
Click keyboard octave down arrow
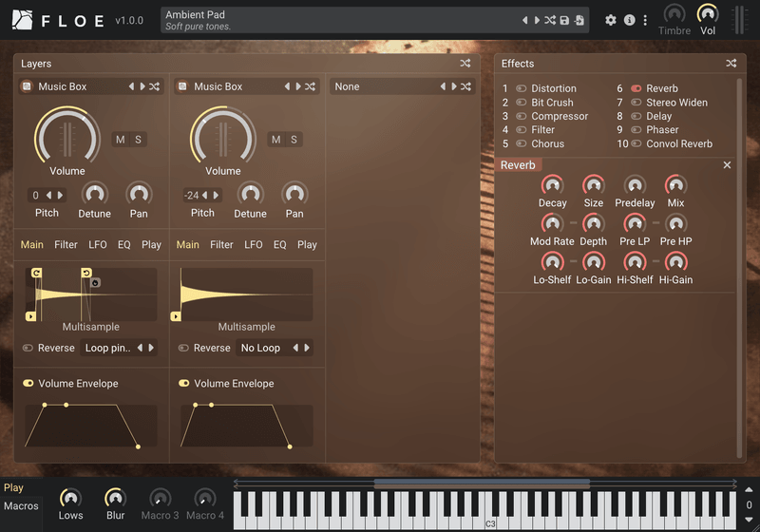749,520
